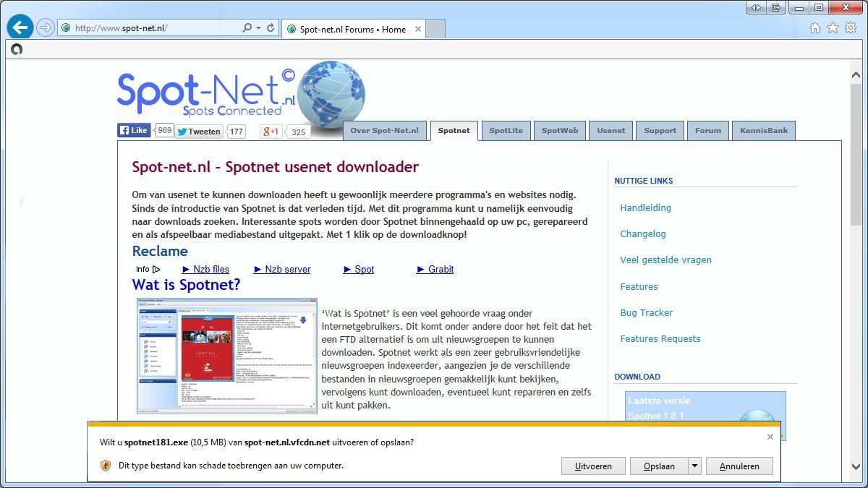Select the Spot-net.nl Forums browser tab
Viewport: 868px width, 488px height.
tap(353, 29)
